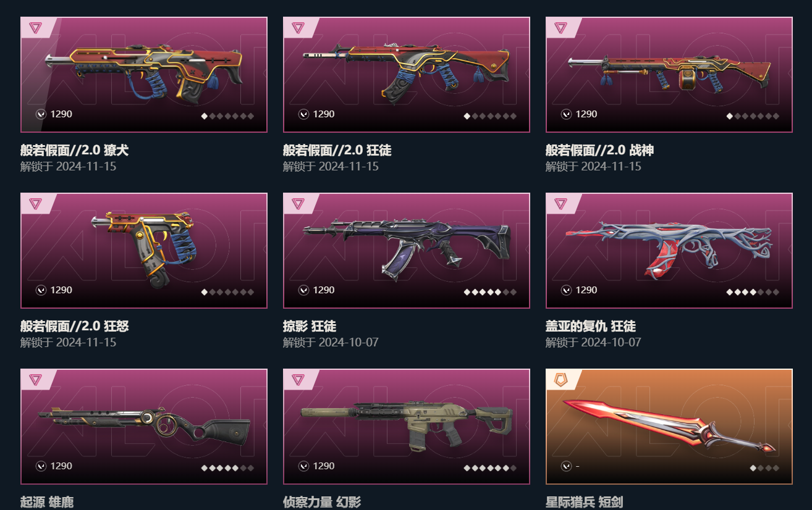Screen dimensions: 812x510
Task: Click the 般若假面//2.0 战神 title text
Action: point(599,150)
